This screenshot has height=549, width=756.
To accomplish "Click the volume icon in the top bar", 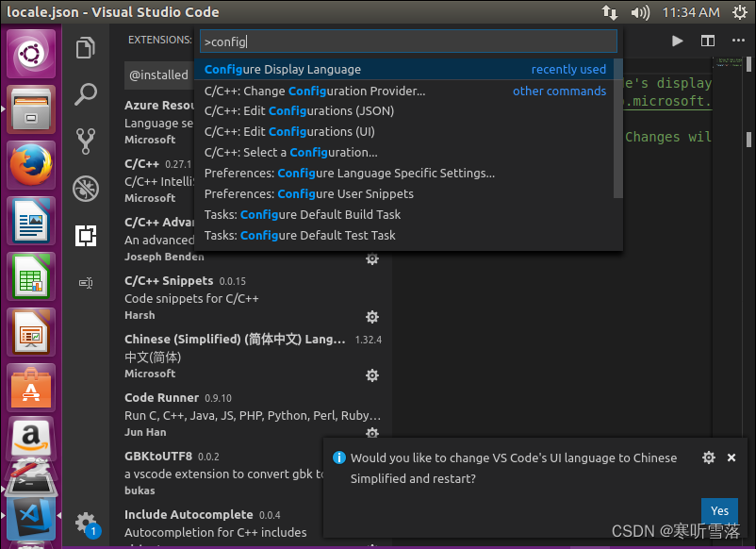I will [x=640, y=12].
